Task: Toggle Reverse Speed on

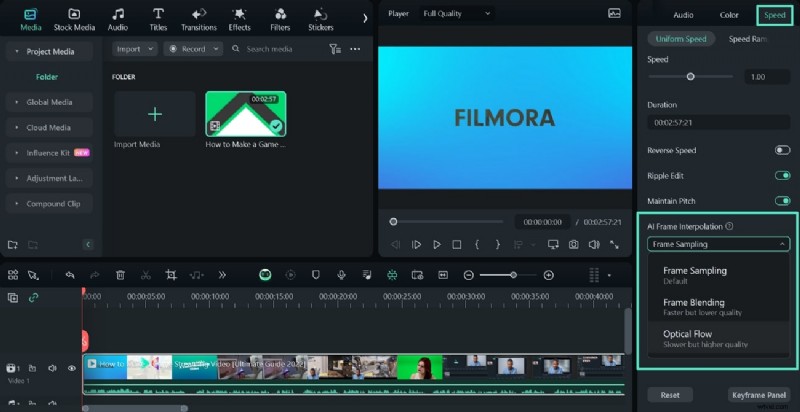Action: tap(782, 150)
